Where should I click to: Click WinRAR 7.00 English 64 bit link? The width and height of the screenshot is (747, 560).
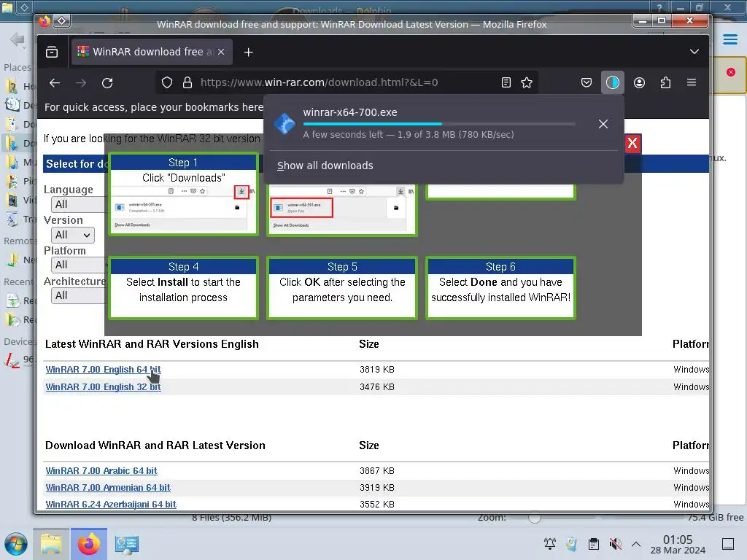coord(104,370)
